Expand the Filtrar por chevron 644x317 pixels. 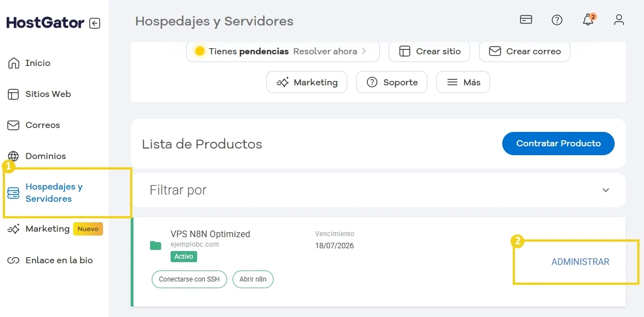[605, 190]
